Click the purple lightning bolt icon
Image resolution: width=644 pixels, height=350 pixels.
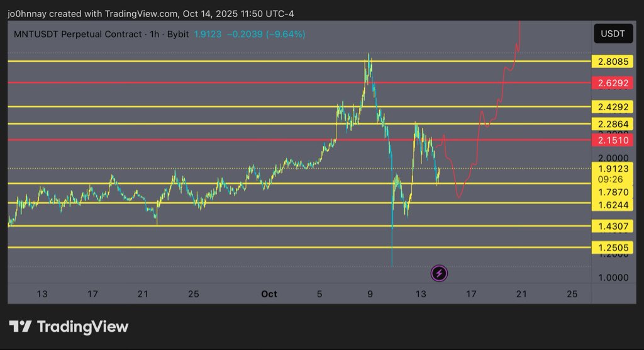coord(440,273)
